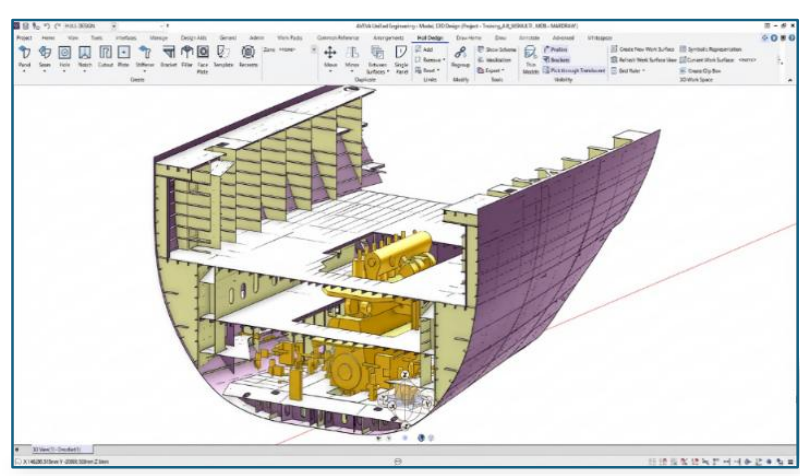Click the 3D orientation gizmo near hull bottom

click(x=405, y=399)
